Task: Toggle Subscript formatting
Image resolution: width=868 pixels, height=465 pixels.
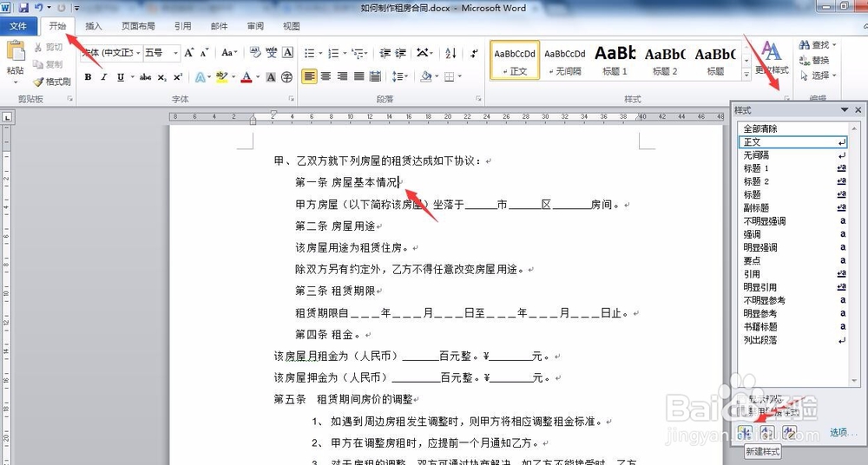Action: (x=161, y=77)
